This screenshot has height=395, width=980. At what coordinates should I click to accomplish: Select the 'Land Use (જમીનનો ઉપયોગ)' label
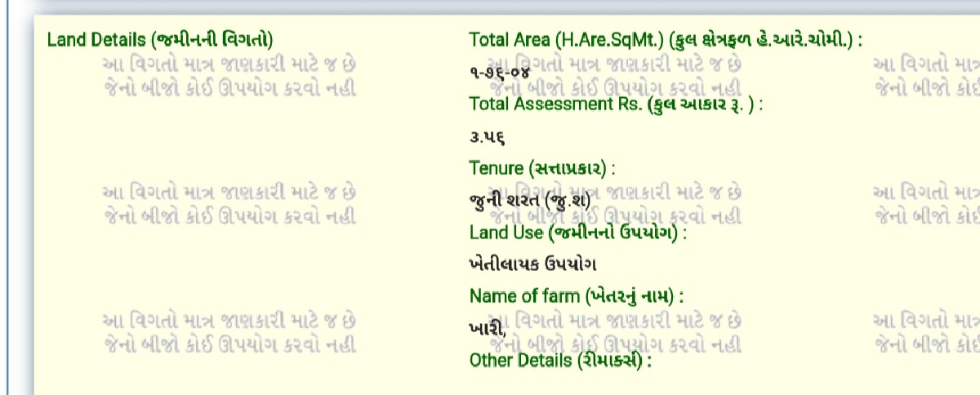click(x=578, y=232)
